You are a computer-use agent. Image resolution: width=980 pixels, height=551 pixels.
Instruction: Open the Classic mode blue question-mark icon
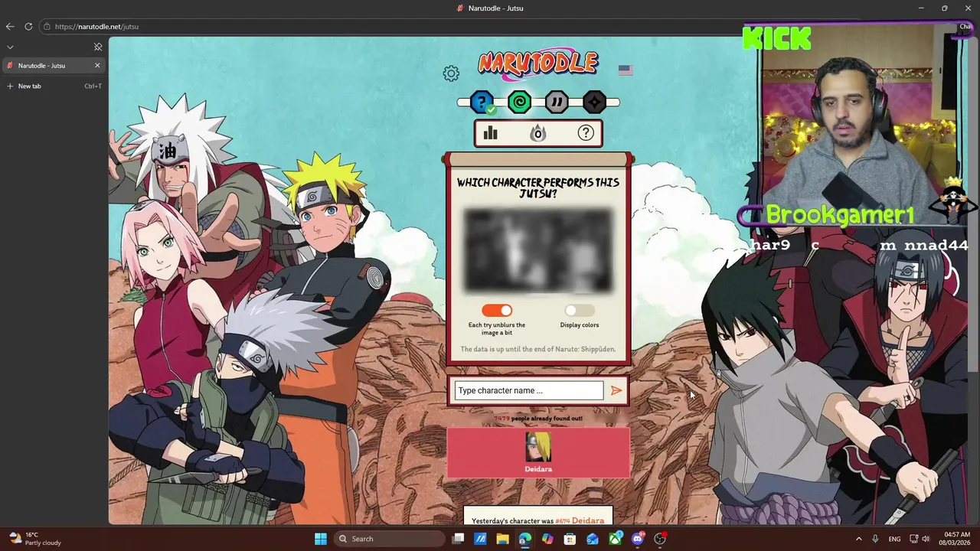pyautogui.click(x=482, y=102)
